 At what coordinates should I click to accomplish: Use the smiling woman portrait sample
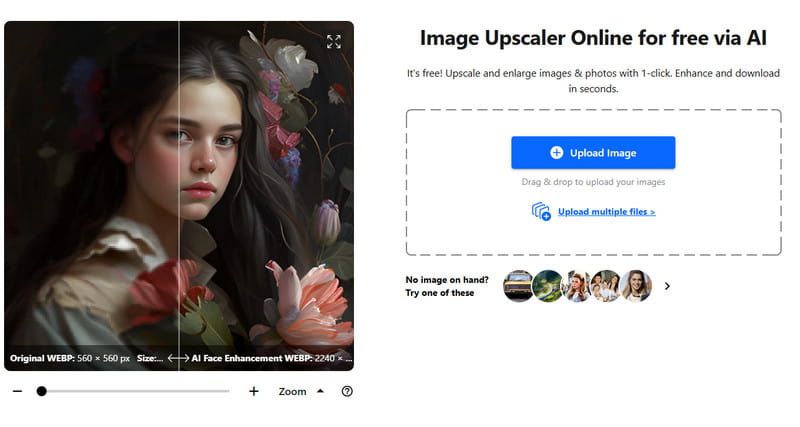click(636, 286)
